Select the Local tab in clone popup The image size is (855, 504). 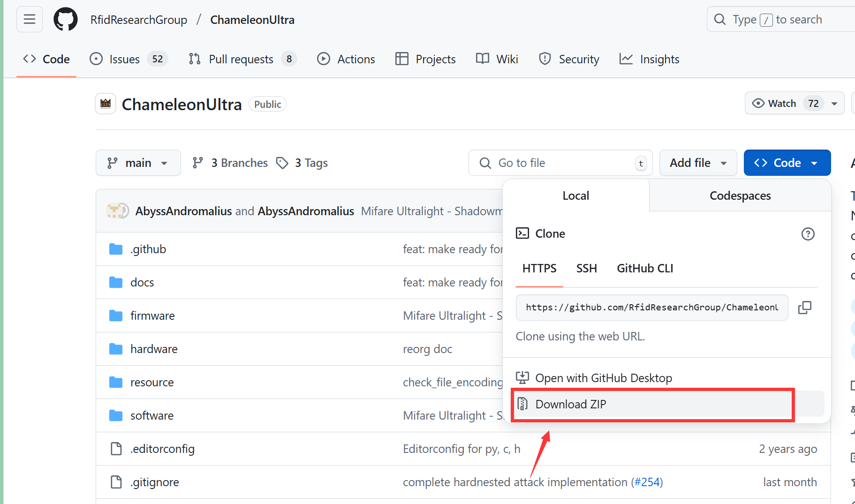[x=575, y=196]
